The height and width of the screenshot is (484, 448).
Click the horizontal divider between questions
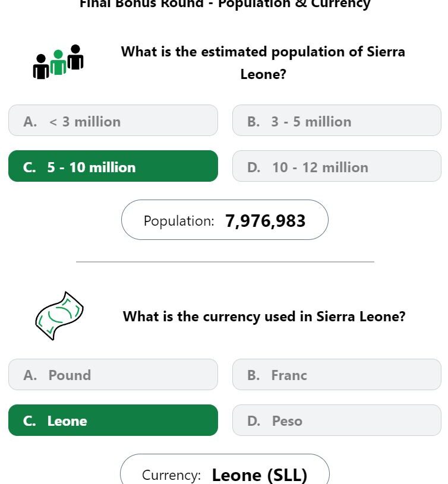coord(225,262)
